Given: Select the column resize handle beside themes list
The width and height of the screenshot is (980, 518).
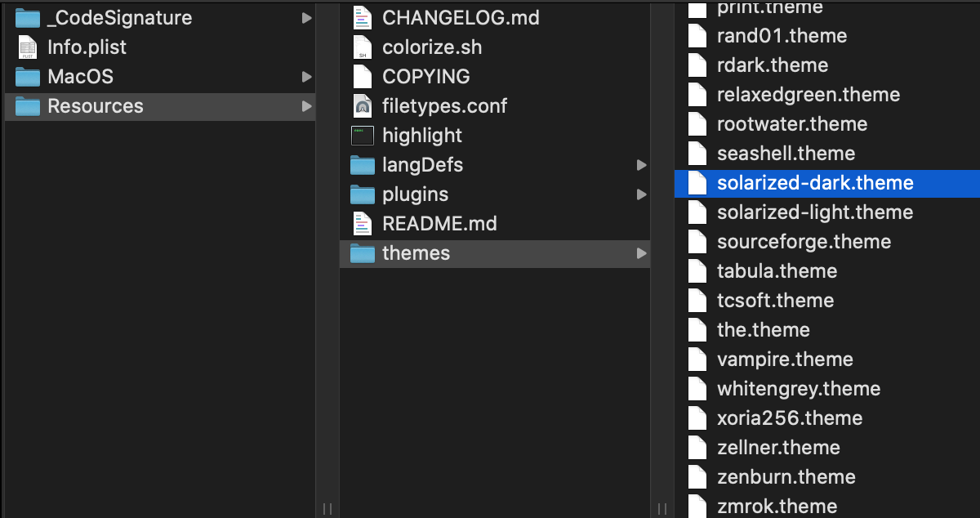Looking at the screenshot, I should (662, 508).
